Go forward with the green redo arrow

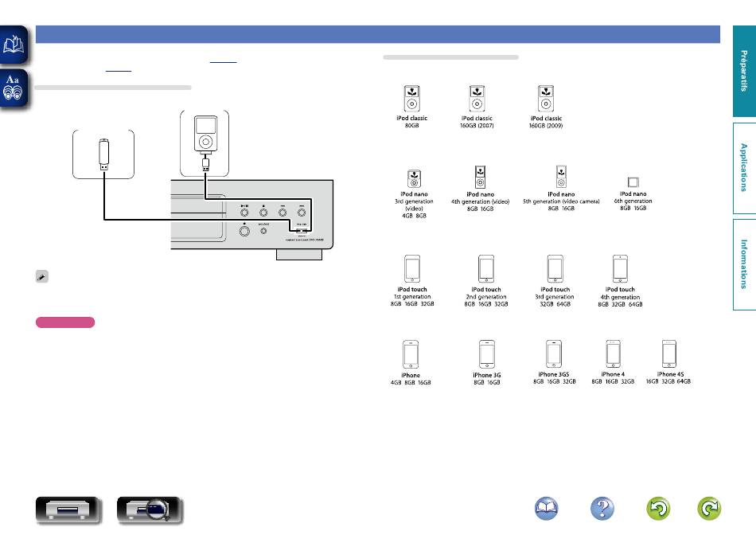click(x=709, y=509)
